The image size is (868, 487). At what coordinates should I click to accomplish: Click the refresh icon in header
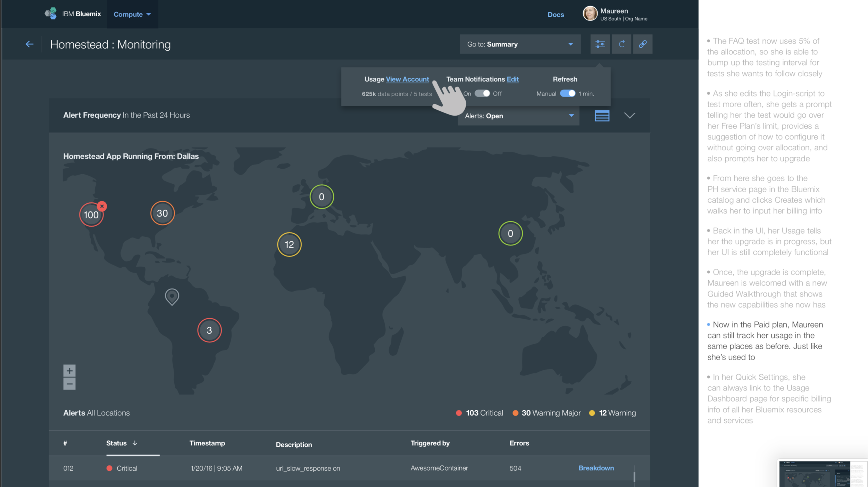pos(621,44)
